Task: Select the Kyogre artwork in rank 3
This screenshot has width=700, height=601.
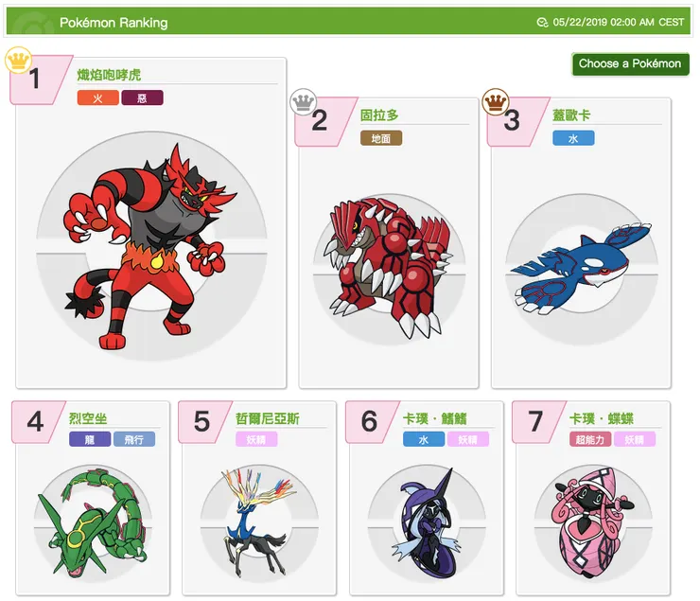Action: tap(581, 268)
